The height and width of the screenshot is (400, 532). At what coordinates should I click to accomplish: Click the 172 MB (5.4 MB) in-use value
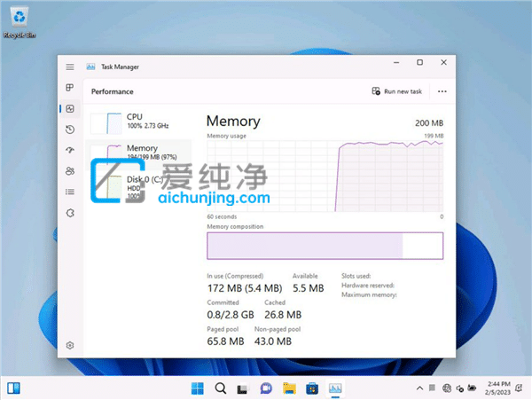click(x=245, y=288)
